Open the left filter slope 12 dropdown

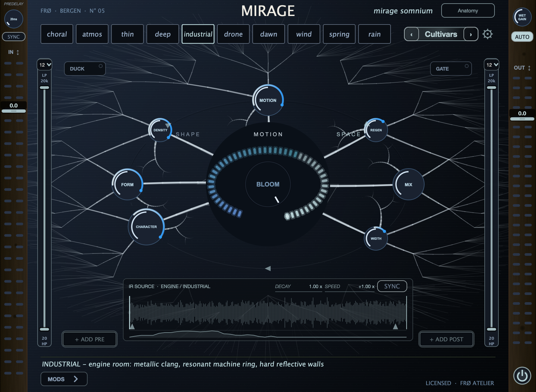tap(45, 65)
